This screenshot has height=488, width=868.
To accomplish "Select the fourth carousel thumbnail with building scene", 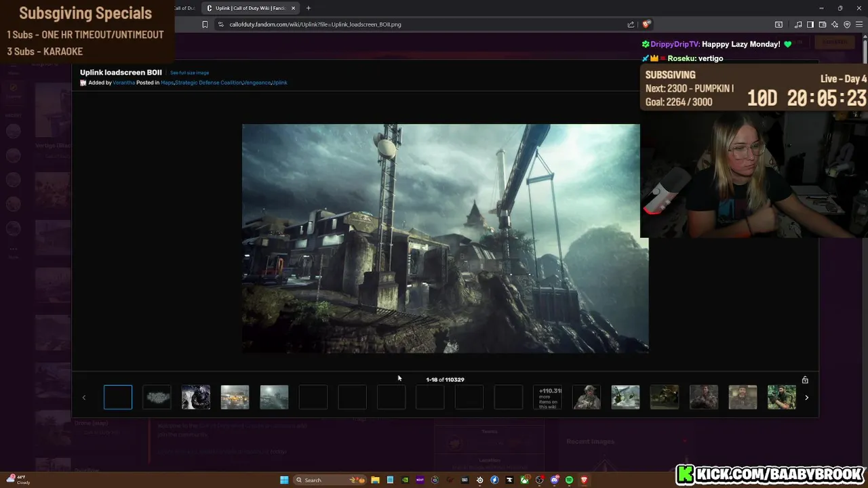I will (235, 397).
